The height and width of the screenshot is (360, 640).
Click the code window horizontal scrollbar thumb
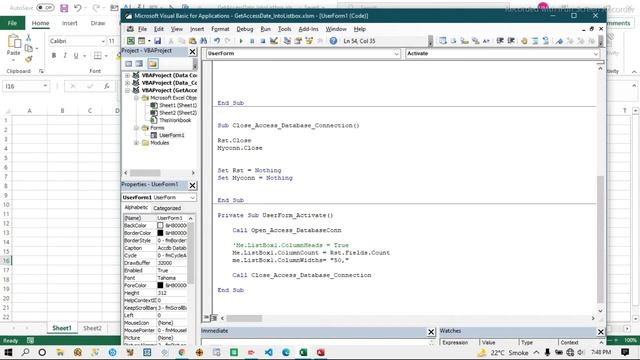244,318
